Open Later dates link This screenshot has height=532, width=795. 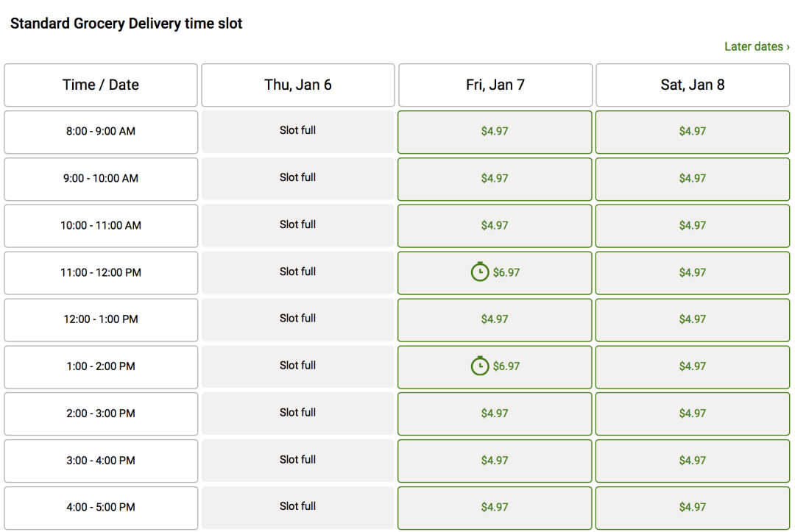[x=757, y=46]
